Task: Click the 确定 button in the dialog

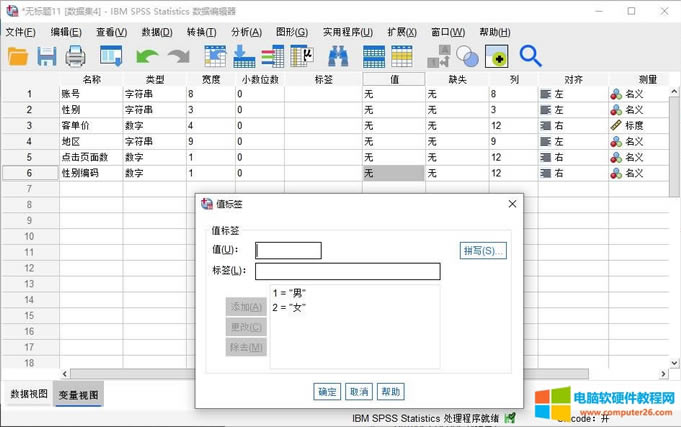Action: (327, 391)
